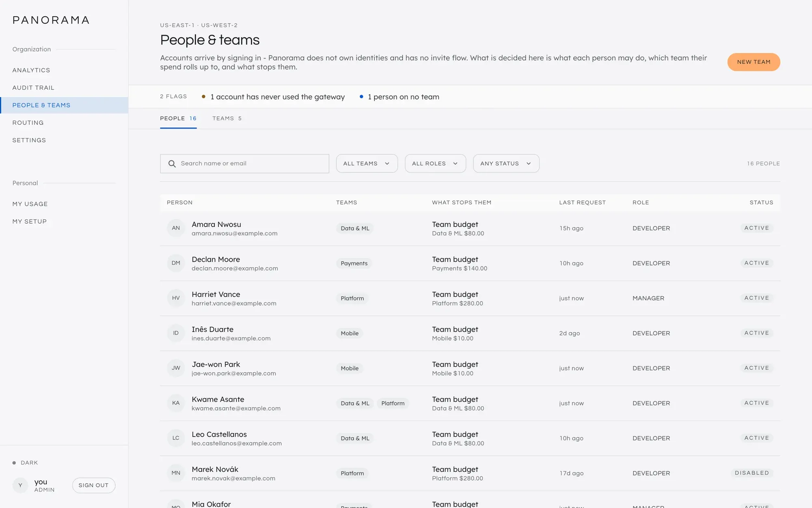Open the Any Status filter dropdown
The height and width of the screenshot is (508, 812).
click(506, 163)
